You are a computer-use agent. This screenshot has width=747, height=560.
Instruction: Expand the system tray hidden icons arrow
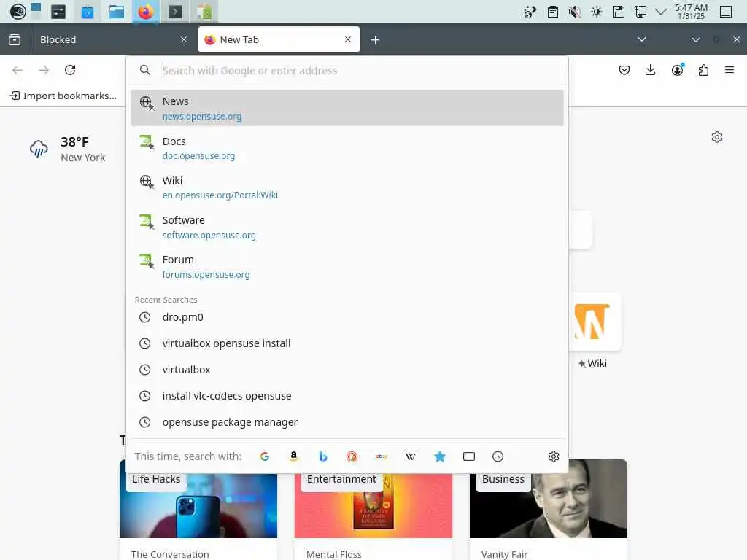661,12
